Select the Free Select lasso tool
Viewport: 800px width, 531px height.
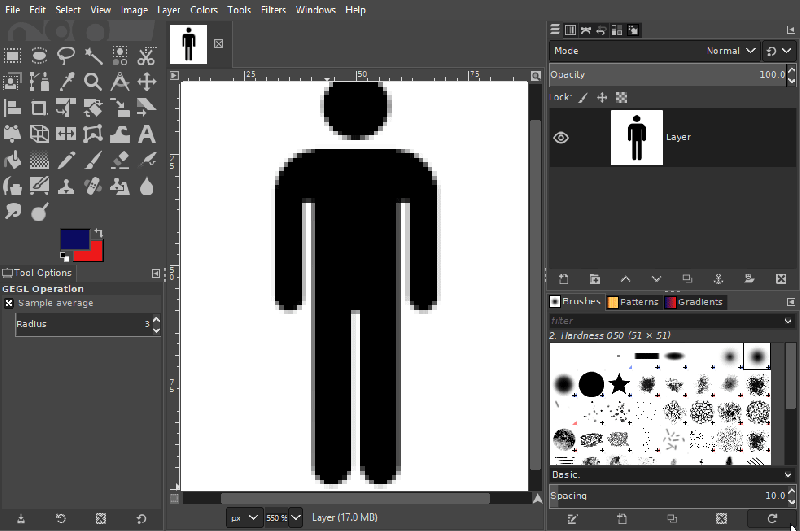(x=66, y=56)
